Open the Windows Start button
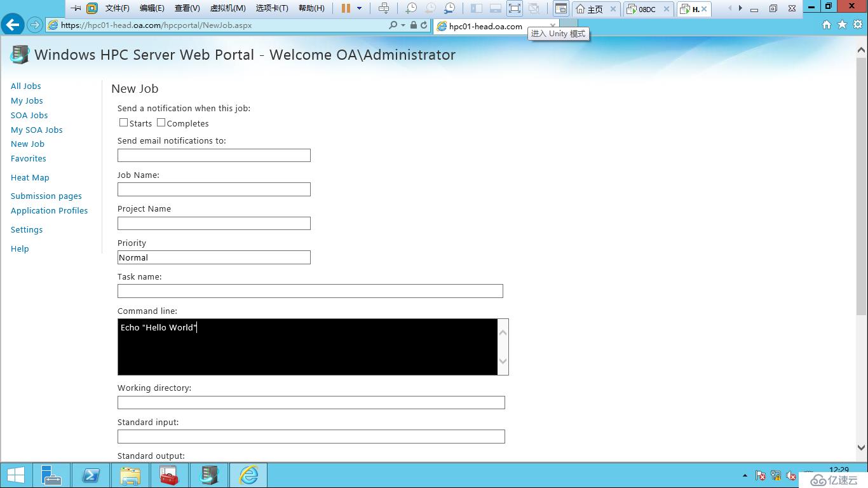Image resolution: width=868 pixels, height=488 pixels. click(15, 475)
